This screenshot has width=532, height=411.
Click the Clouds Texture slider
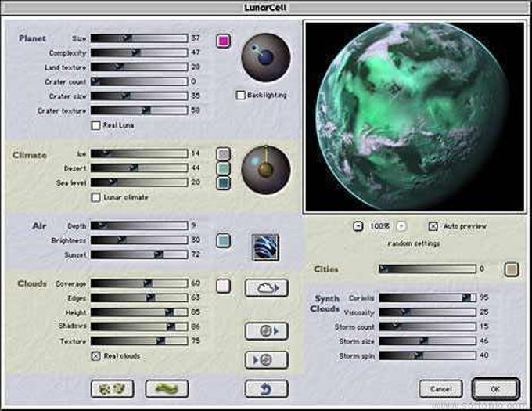tap(139, 341)
